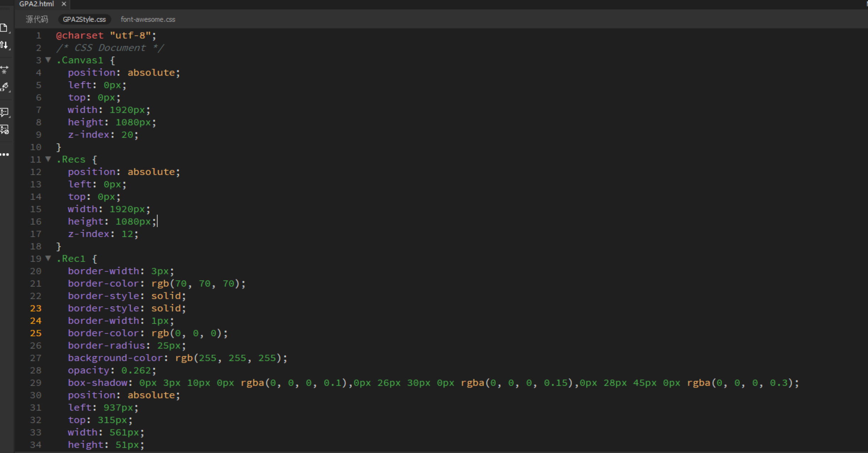Activate the GPA2.html document tab

(36, 4)
